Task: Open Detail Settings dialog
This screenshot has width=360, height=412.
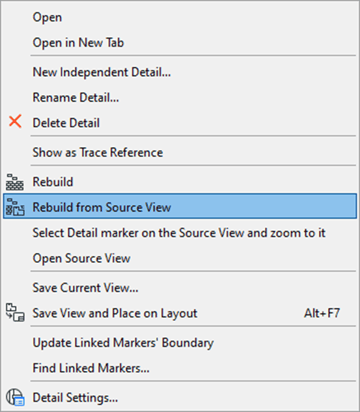Action: click(180, 397)
